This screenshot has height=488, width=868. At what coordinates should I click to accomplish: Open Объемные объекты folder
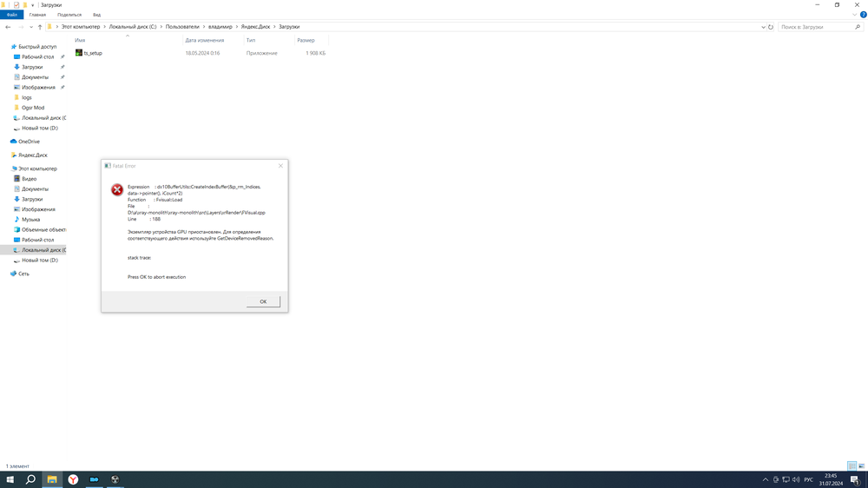(x=43, y=229)
